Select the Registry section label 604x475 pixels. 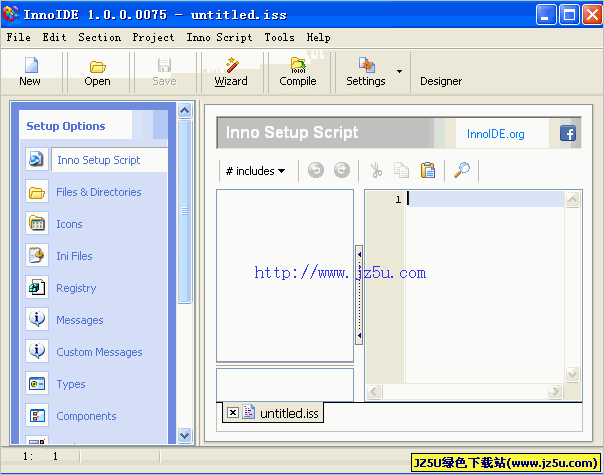click(76, 288)
